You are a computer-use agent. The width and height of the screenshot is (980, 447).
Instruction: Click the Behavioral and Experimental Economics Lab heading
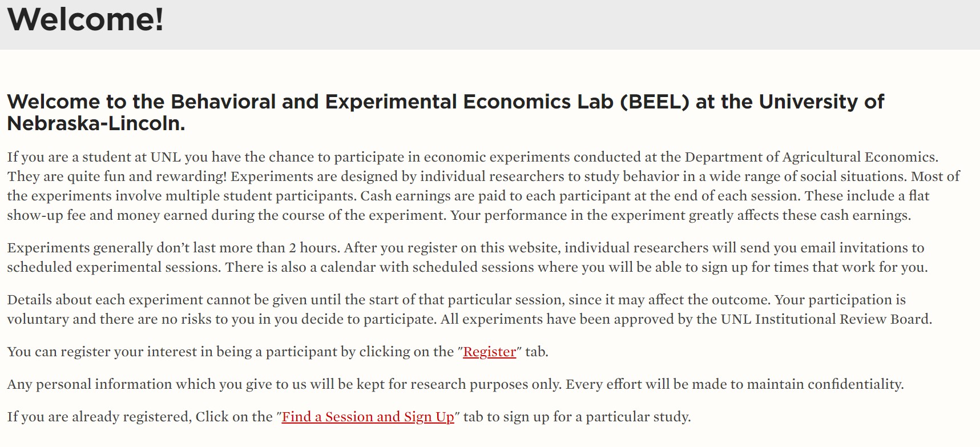coord(445,102)
